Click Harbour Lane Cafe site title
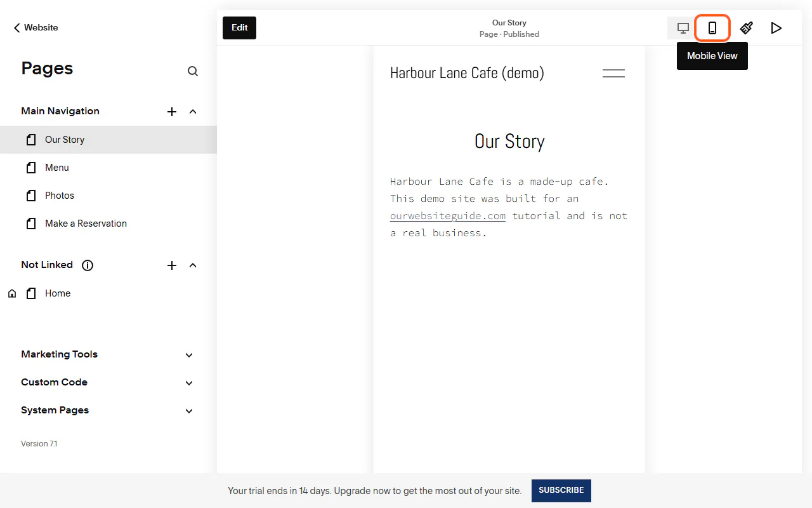The width and height of the screenshot is (812, 508). click(x=467, y=73)
